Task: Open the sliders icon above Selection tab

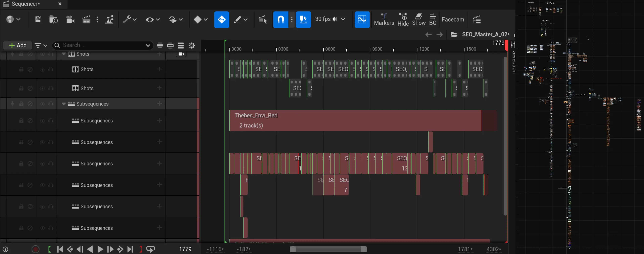Action: [513, 45]
